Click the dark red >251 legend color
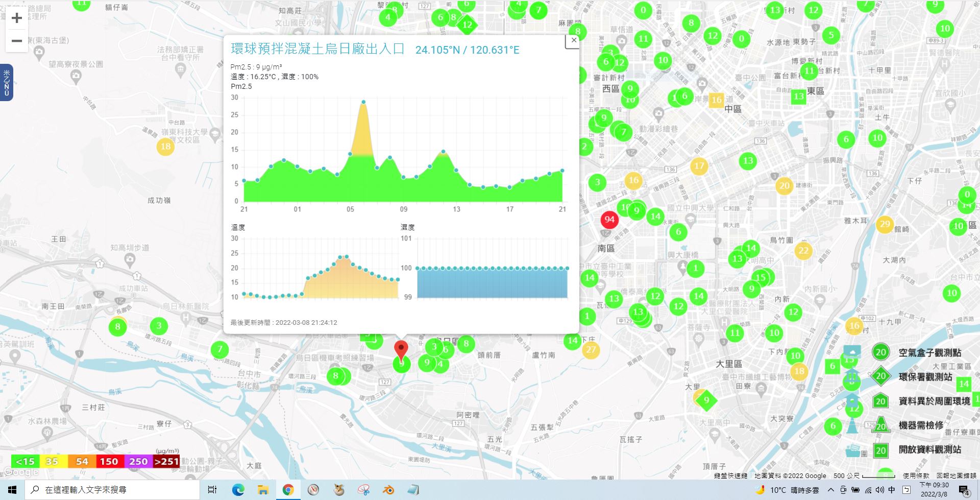 pyautogui.click(x=166, y=462)
